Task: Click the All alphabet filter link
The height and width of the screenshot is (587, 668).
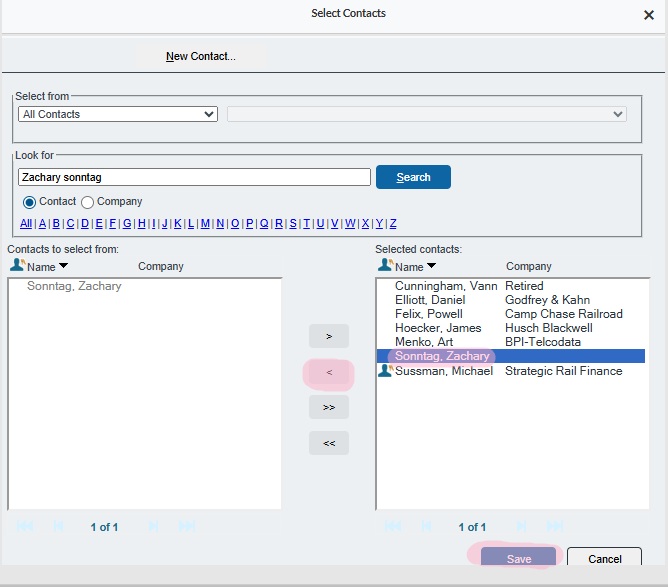Action: (26, 224)
